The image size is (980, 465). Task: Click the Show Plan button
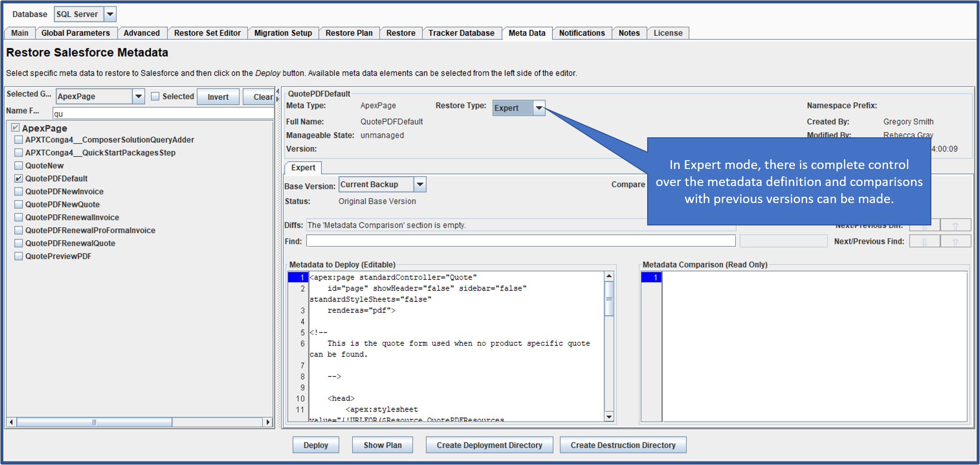[x=382, y=445]
